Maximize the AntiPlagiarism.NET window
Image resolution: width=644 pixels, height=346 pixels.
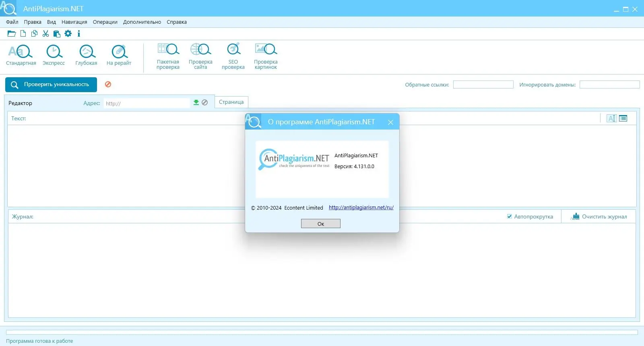(625, 9)
